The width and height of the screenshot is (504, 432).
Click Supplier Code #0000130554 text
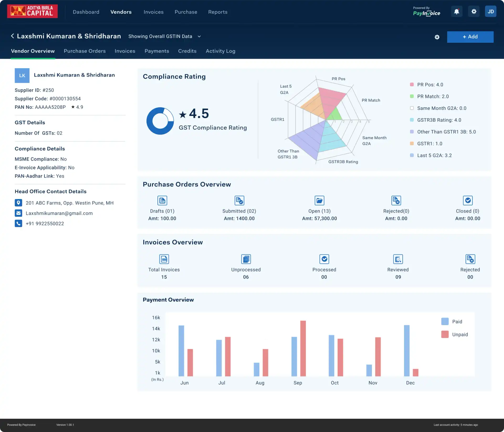coord(48,99)
